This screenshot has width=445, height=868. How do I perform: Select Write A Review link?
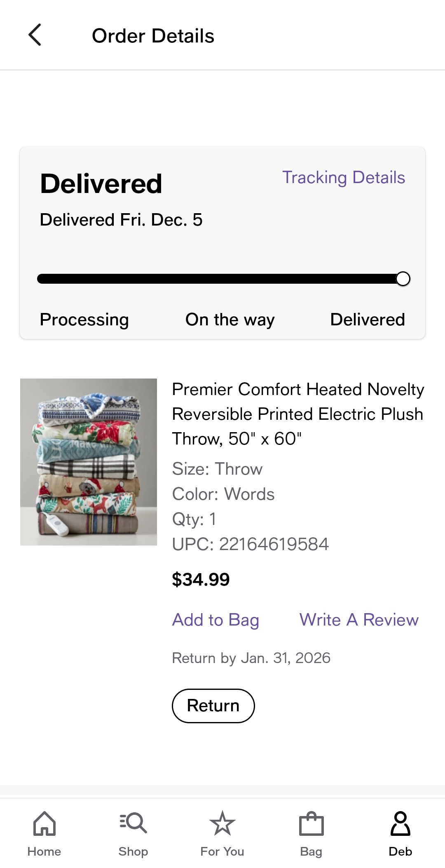coord(359,620)
